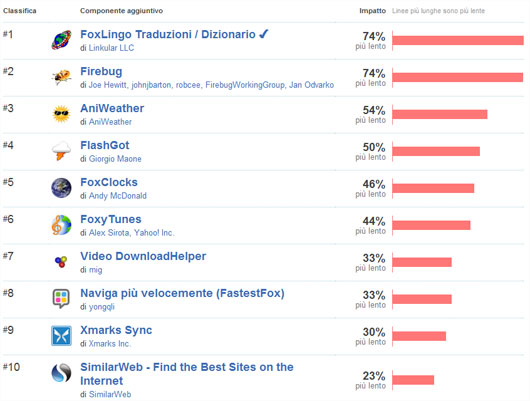Click the FoxyTunes music note icon
Screen dimensions: 530x401
pos(62,225)
